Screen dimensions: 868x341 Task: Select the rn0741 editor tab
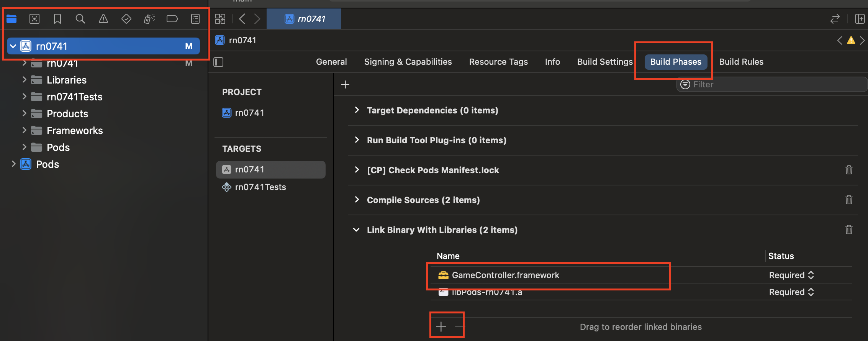[x=304, y=19]
